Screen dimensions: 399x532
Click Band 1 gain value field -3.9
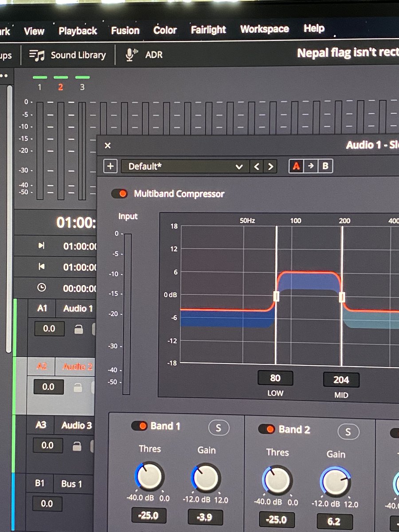click(205, 517)
